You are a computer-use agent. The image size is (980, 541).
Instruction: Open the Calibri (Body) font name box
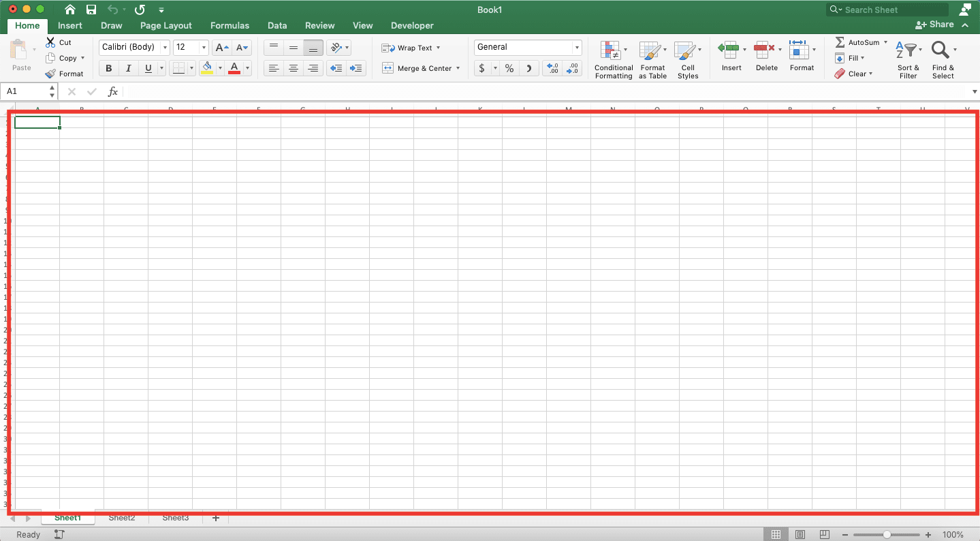coord(134,47)
